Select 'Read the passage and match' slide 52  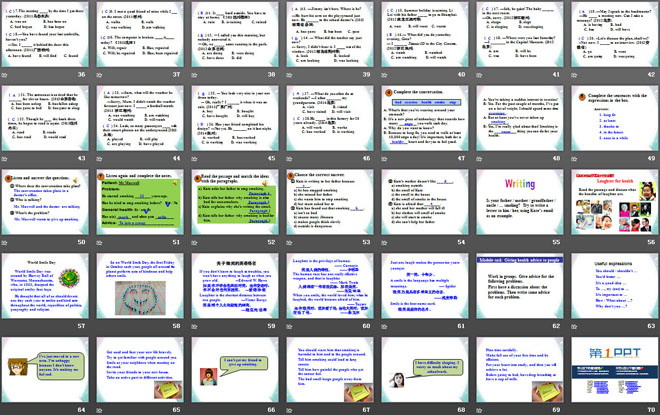pos(235,202)
